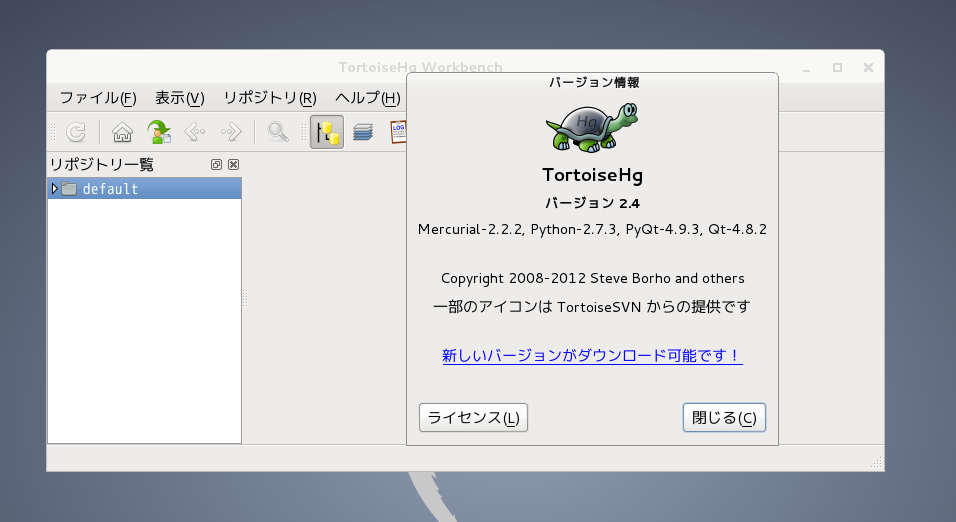
Task: Expand the default repository group
Action: point(54,188)
